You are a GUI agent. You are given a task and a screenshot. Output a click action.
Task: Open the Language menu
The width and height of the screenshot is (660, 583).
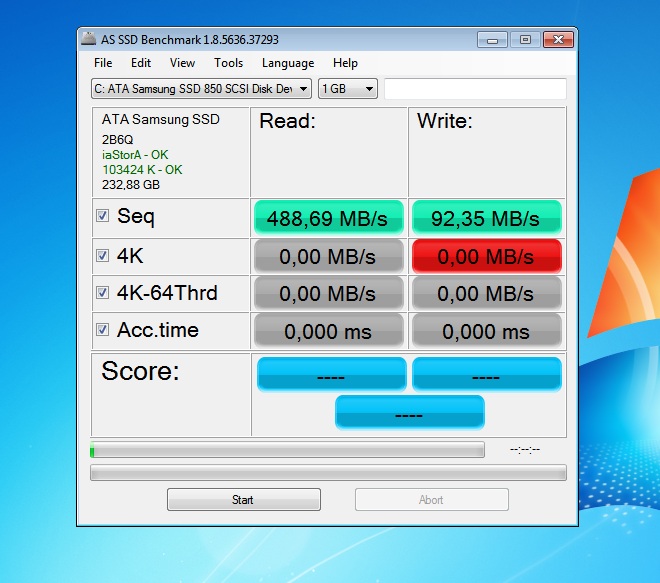[x=288, y=63]
